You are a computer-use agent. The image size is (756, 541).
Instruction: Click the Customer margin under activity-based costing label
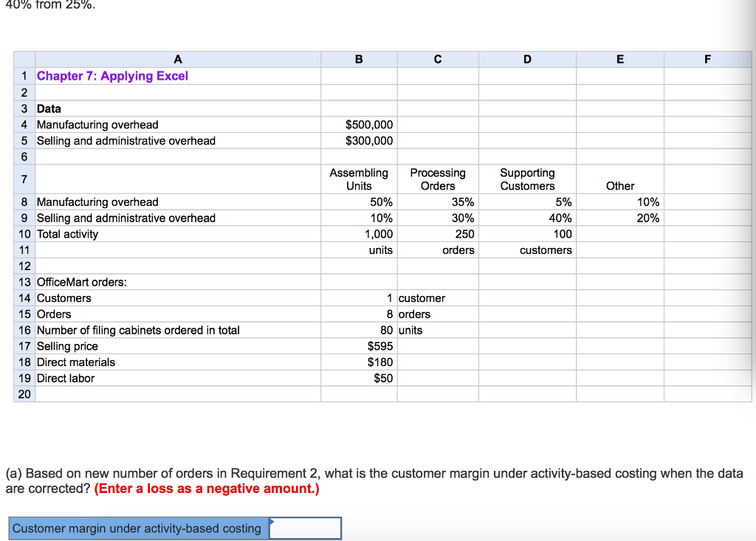tap(137, 528)
